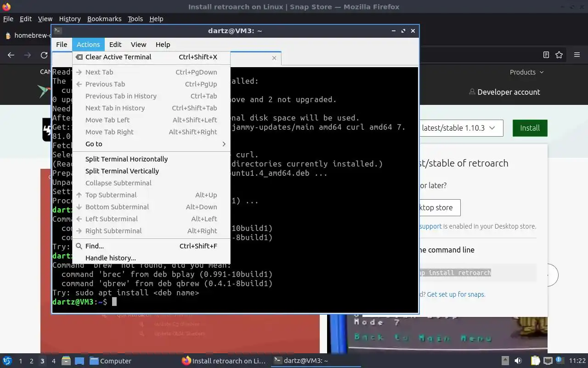Screen dimensions: 588x368
Task: Expand Products dropdown in Snap Store
Action: 526,72
